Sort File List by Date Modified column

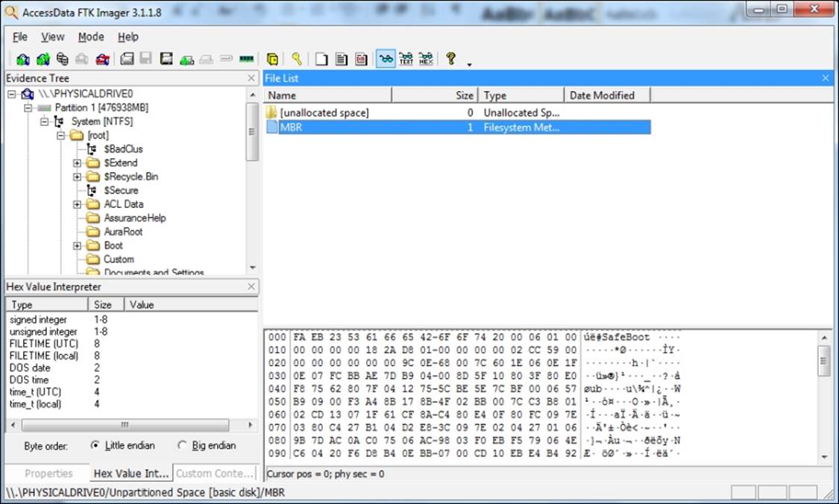coord(607,95)
